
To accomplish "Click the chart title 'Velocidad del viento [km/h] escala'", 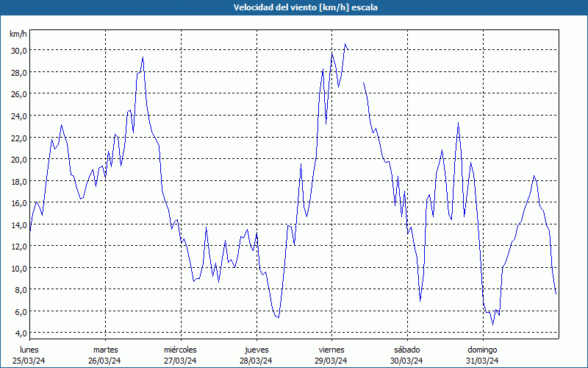I will pyautogui.click(x=305, y=7).
